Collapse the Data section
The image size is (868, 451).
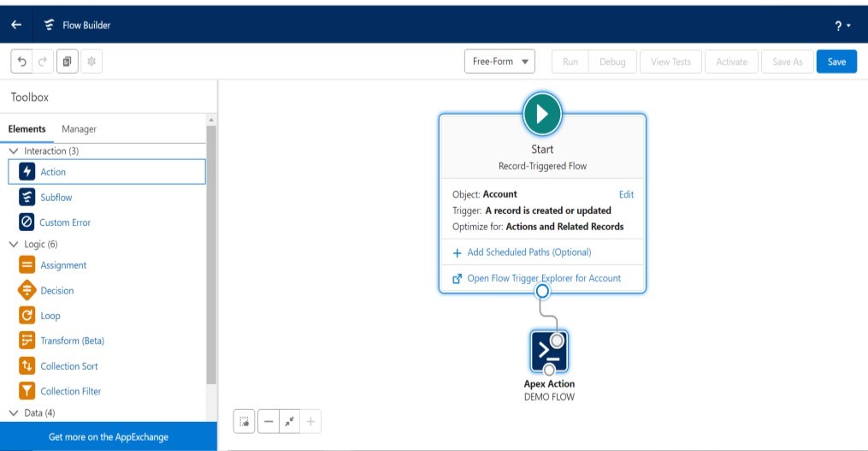14,412
